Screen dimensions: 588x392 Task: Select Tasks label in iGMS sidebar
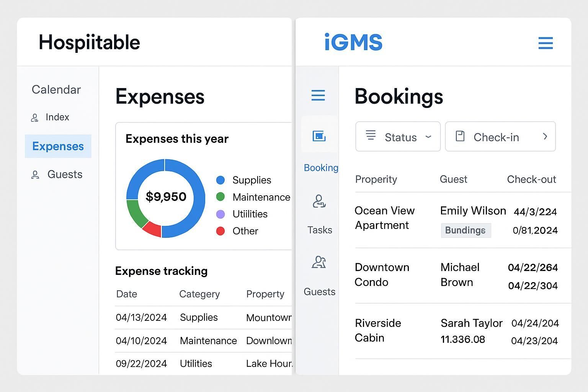(320, 230)
